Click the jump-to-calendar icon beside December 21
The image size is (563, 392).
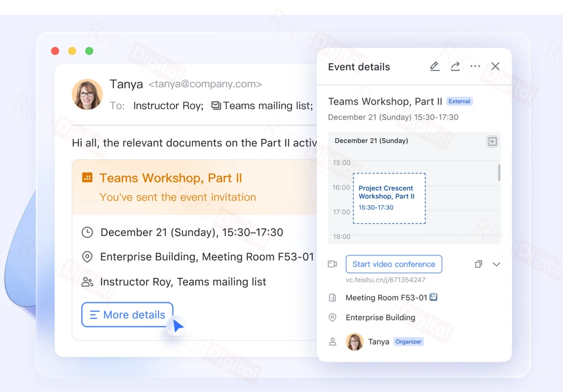click(492, 141)
